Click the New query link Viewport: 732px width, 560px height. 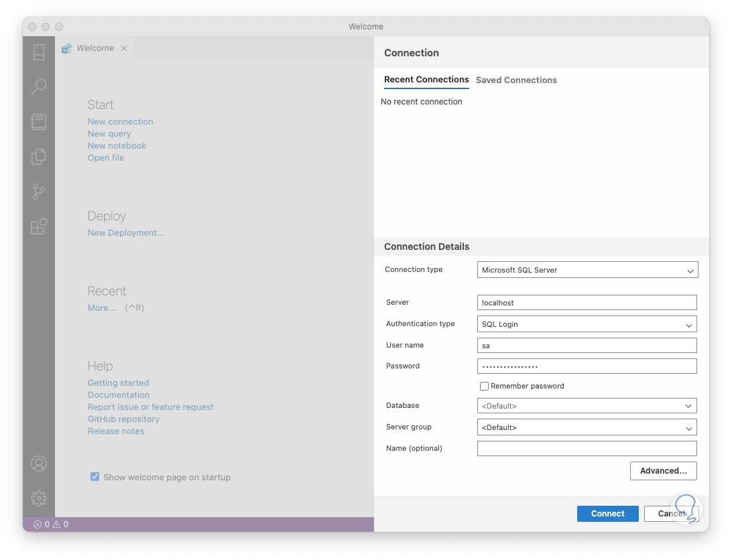click(x=109, y=134)
